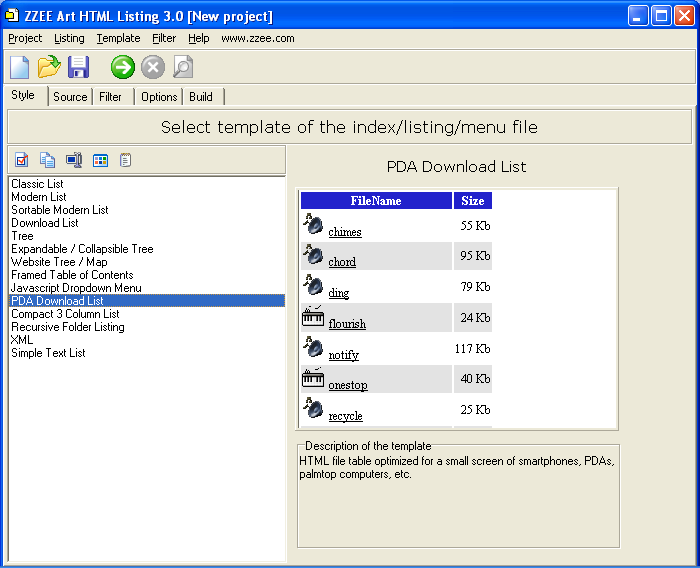This screenshot has height=568, width=700.
Task: Click the Open project folder icon
Action: coord(49,67)
